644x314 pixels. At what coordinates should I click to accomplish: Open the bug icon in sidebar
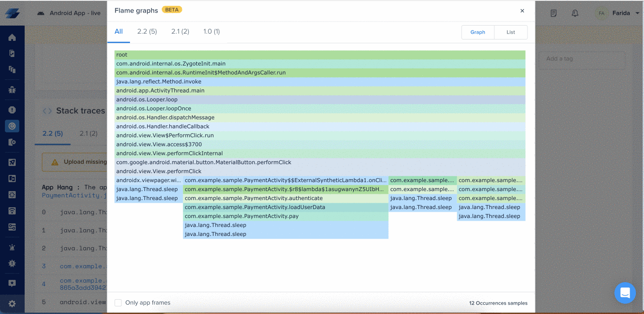[x=12, y=90]
